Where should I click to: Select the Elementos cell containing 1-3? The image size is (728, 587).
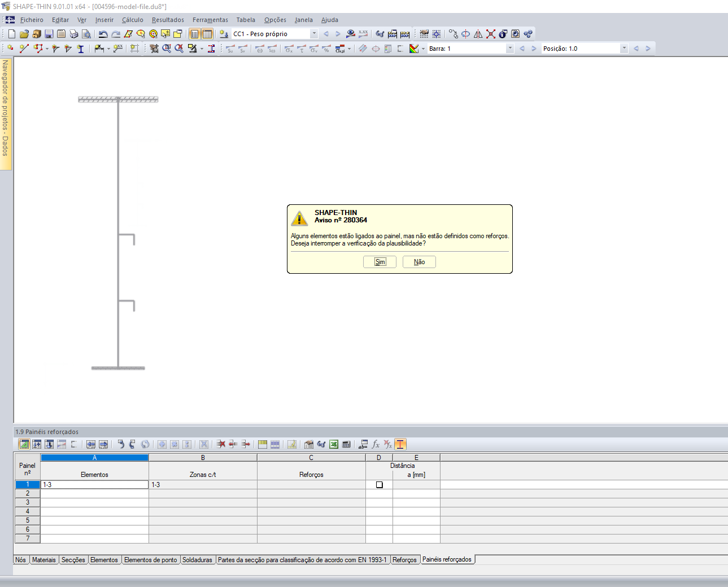click(x=94, y=485)
